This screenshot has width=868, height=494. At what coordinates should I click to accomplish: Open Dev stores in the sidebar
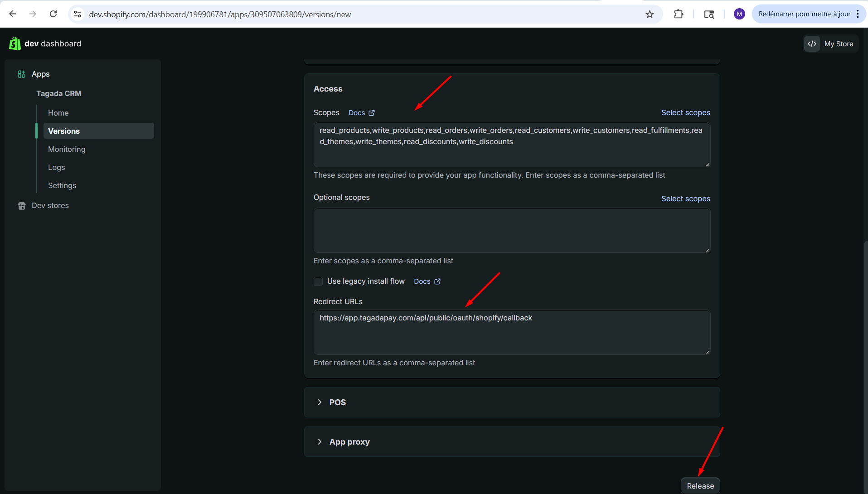coord(50,205)
